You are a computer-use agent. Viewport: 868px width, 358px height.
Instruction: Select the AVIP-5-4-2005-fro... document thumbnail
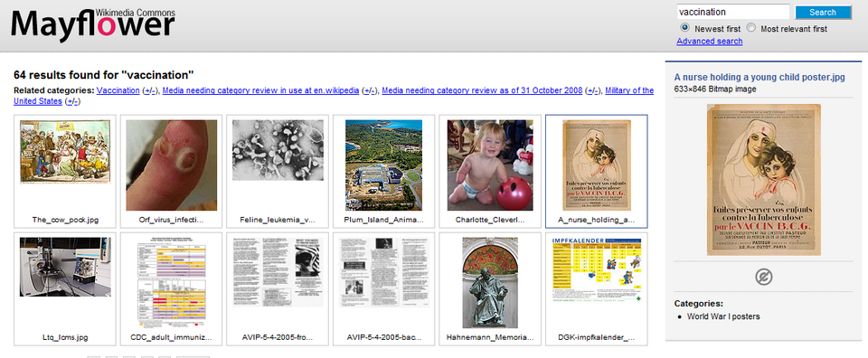coord(278,272)
